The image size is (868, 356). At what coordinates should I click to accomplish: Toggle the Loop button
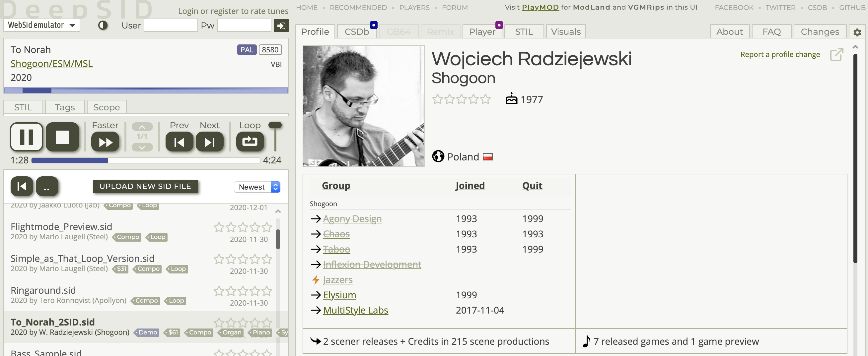[x=250, y=142]
